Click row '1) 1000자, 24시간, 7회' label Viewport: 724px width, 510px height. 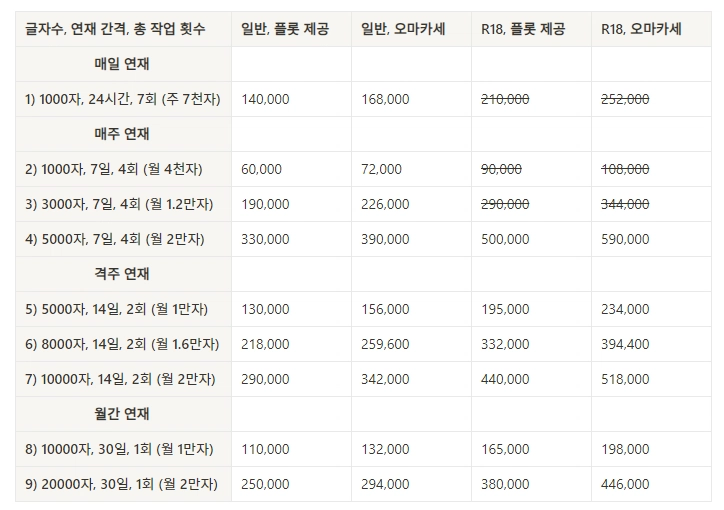122,99
